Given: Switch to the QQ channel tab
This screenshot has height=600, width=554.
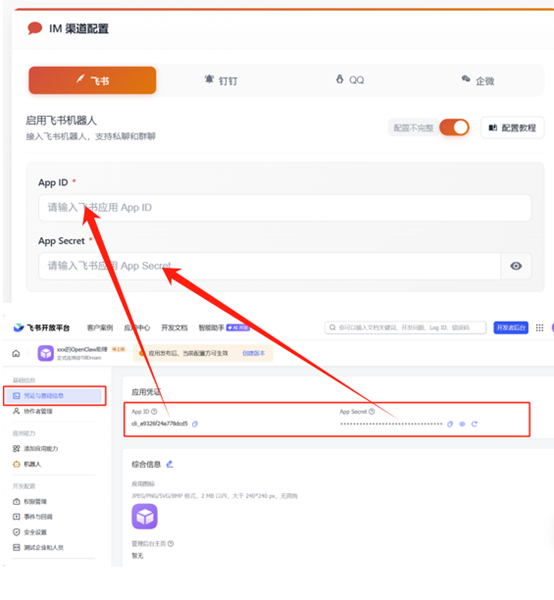Looking at the screenshot, I should (350, 80).
